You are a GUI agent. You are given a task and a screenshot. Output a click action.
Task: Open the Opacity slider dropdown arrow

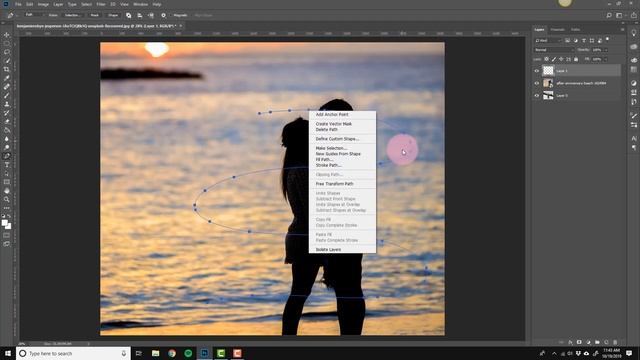[606, 50]
